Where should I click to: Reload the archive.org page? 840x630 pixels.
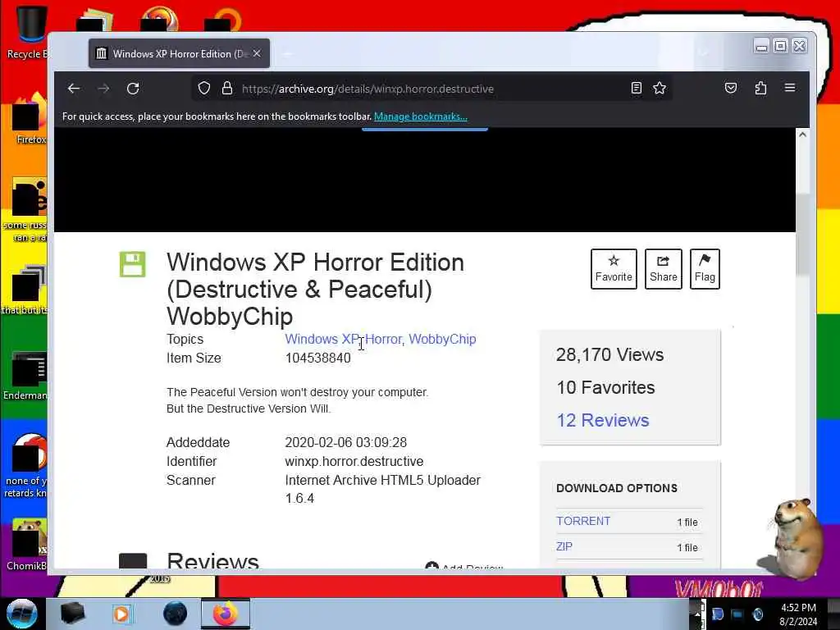point(134,89)
